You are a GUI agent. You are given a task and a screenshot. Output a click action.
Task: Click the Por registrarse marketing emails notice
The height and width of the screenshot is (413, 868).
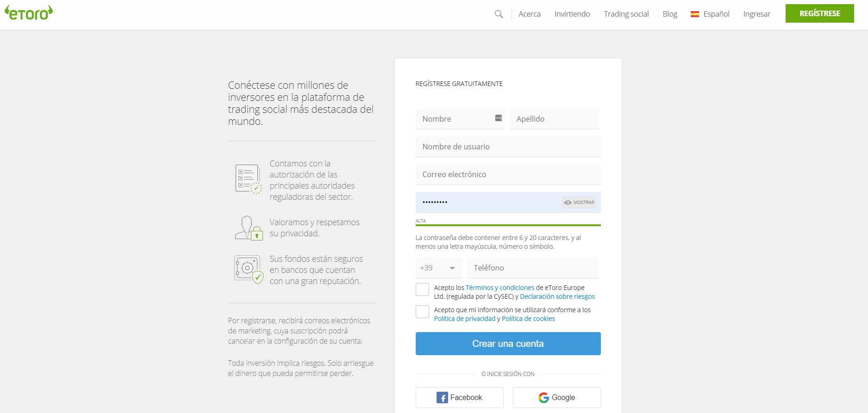point(299,331)
